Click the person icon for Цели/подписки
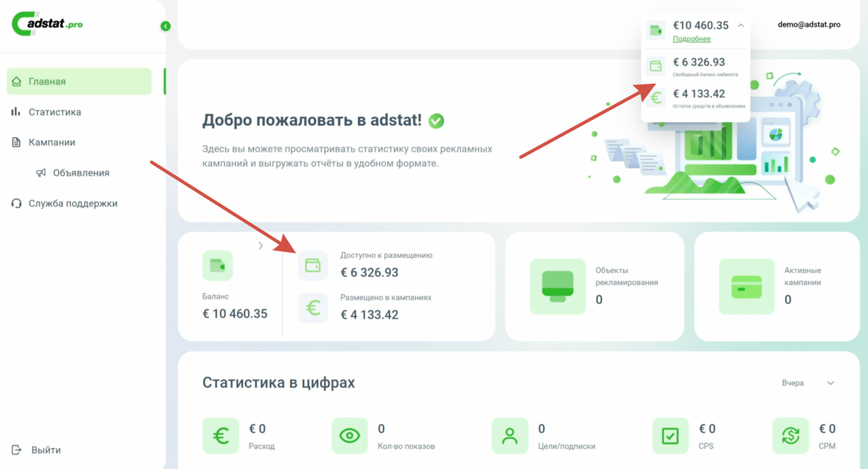The image size is (868, 469). (510, 436)
